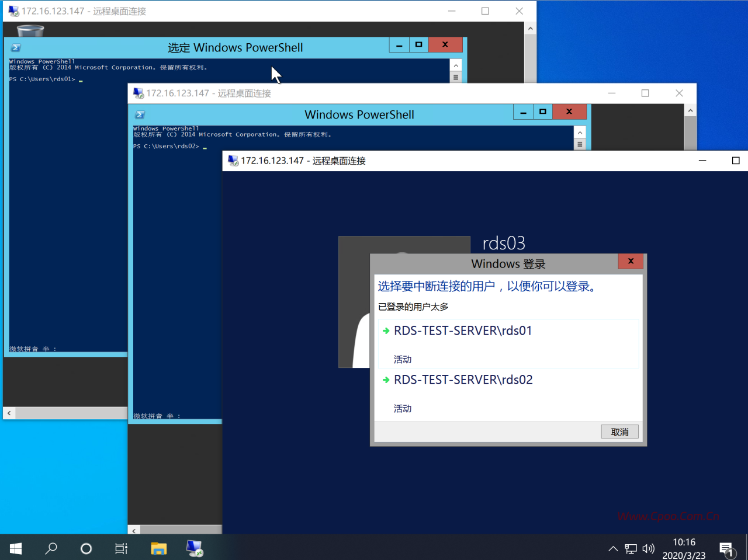Minimize the third remote desktop window

click(702, 161)
